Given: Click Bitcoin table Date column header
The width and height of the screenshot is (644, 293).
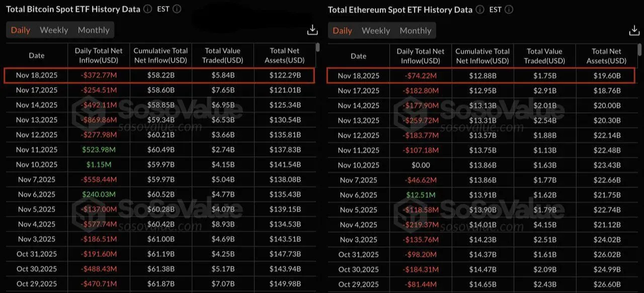Looking at the screenshot, I should pos(37,55).
